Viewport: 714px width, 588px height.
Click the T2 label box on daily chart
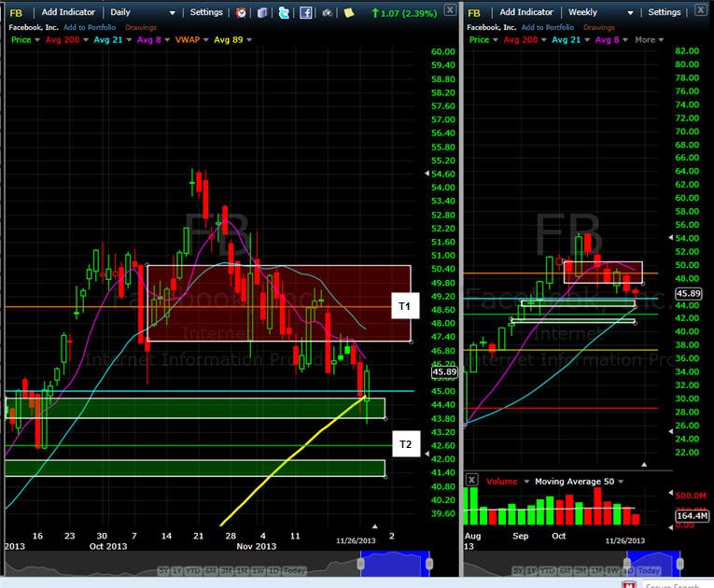(406, 444)
